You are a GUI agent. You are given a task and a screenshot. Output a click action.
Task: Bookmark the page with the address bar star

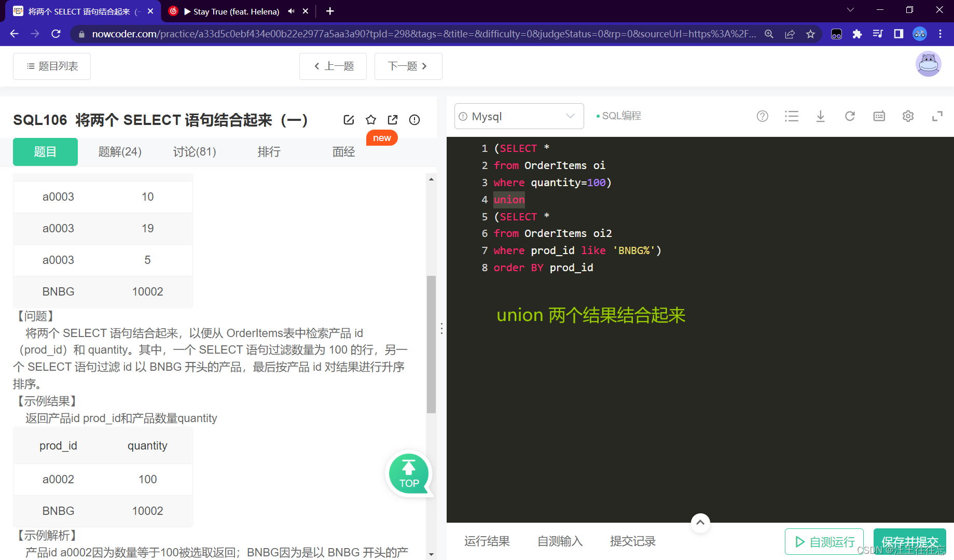click(x=810, y=34)
